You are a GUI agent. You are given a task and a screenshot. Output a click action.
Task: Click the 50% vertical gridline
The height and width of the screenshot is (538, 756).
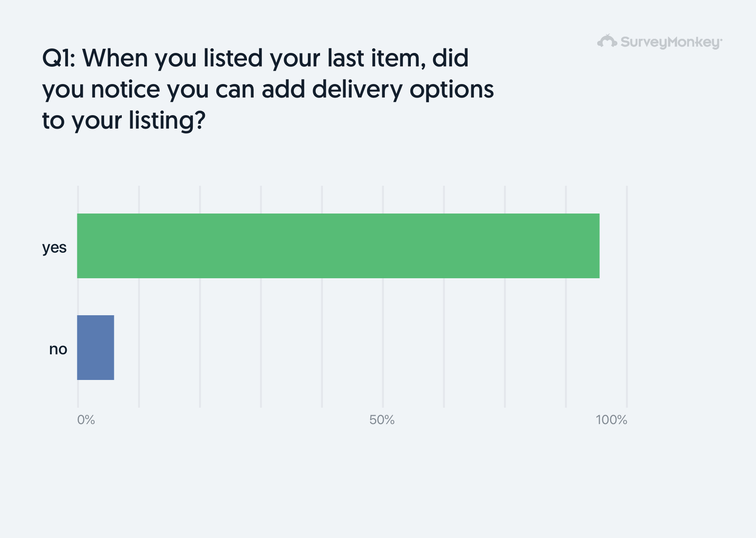pyautogui.click(x=383, y=297)
